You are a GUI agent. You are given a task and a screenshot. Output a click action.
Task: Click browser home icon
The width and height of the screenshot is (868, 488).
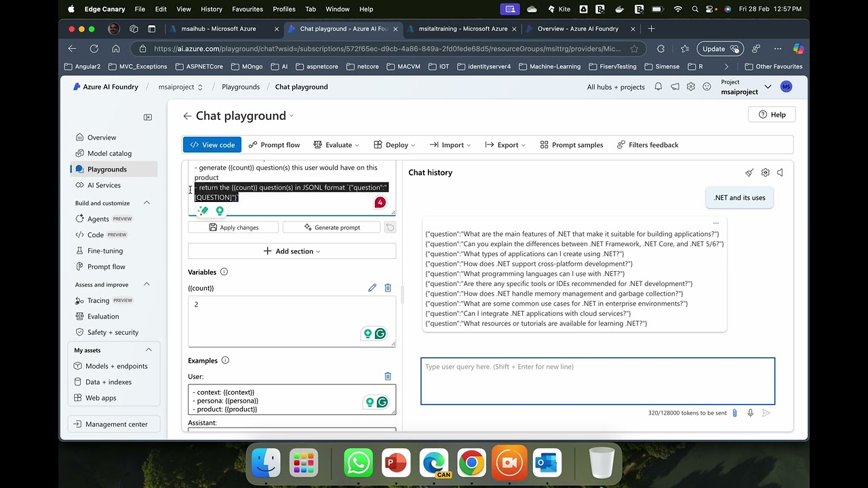coord(116,49)
